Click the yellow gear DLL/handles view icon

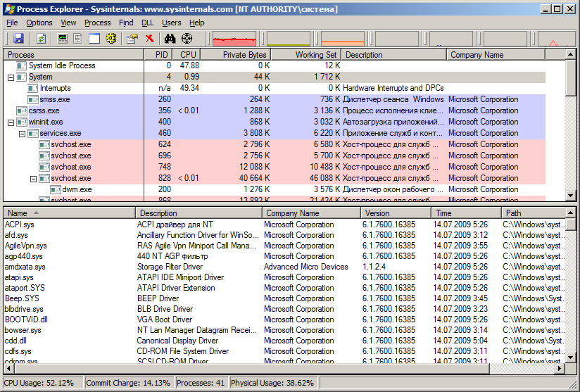point(111,39)
